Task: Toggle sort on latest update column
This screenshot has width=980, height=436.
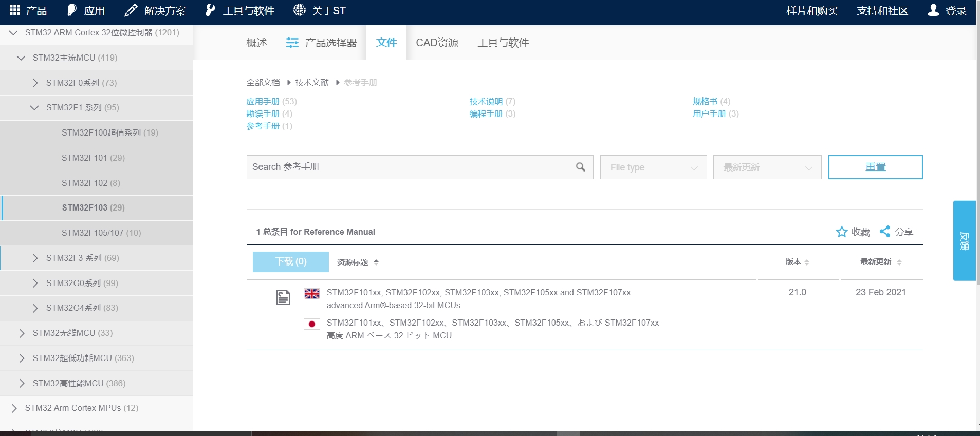Action: pos(899,262)
